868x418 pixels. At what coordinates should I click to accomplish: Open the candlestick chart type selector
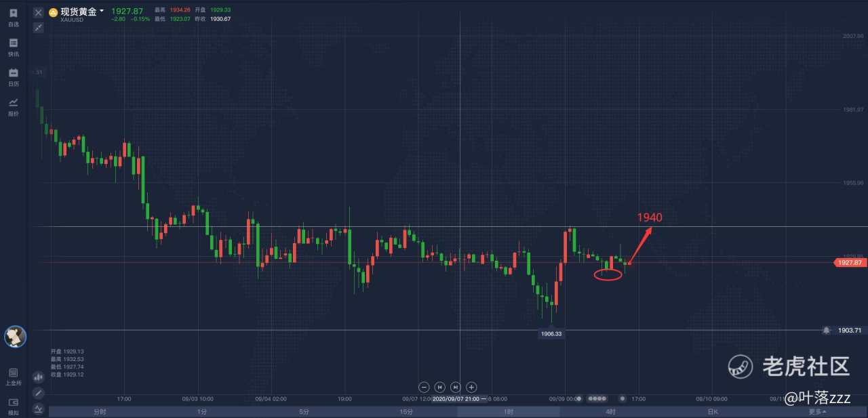(38, 377)
